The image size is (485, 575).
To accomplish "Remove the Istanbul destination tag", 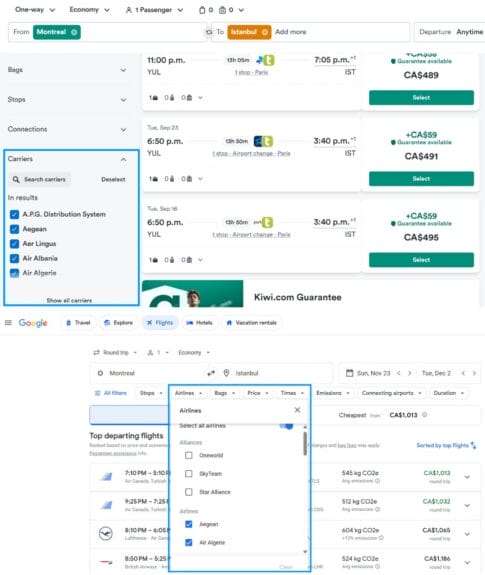I will point(264,32).
